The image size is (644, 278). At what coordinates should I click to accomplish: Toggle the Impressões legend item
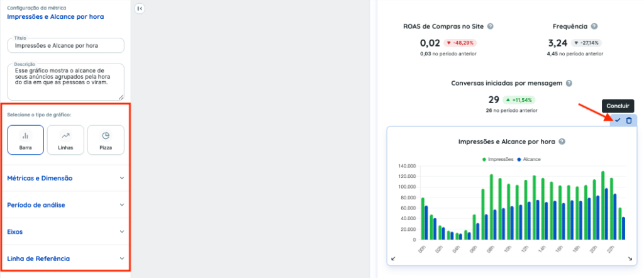(498, 159)
